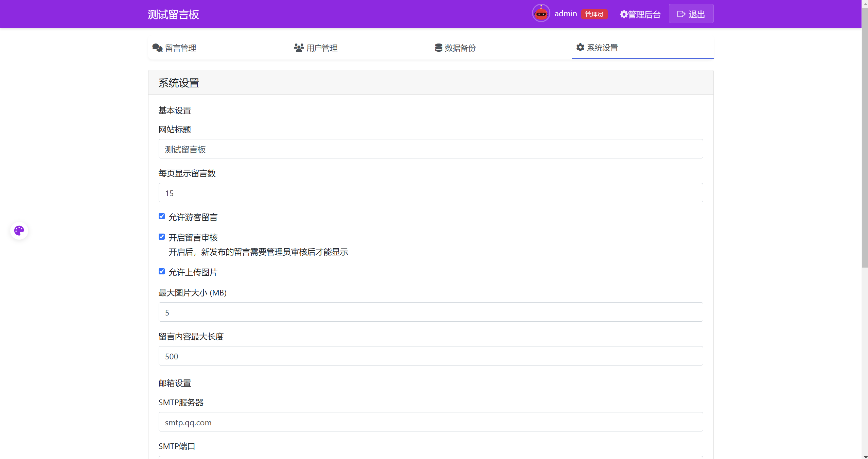Viewport: 868px width, 459px height.
Task: Uncheck 允许游客留言 checkbox
Action: pos(162,217)
